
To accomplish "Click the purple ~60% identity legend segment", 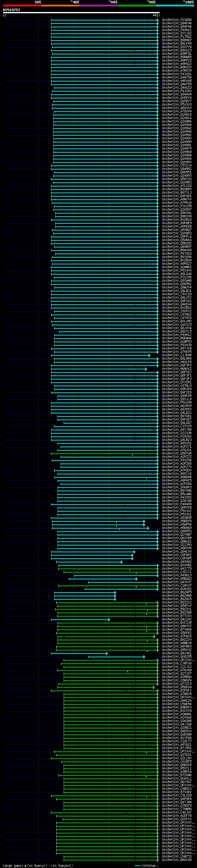I will pos(99,6).
